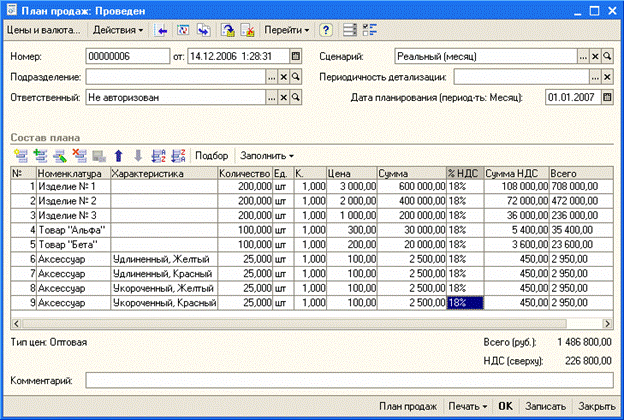Click the add row icon in plan table toolbar
The height and width of the screenshot is (420, 624).
(18, 156)
